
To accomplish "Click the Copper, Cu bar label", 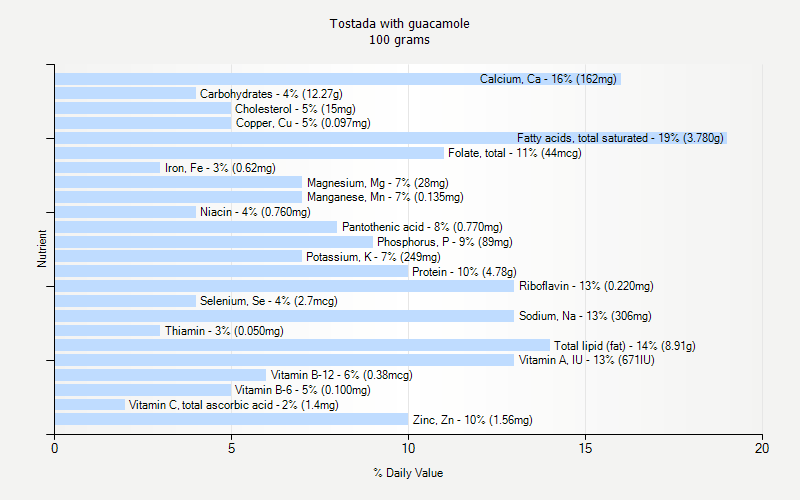I will (x=302, y=123).
